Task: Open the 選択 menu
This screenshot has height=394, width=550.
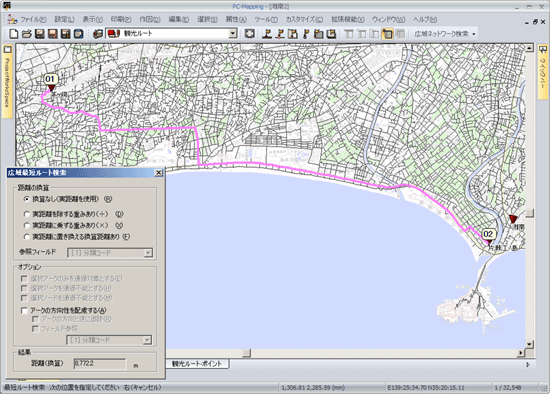Action: pos(207,19)
